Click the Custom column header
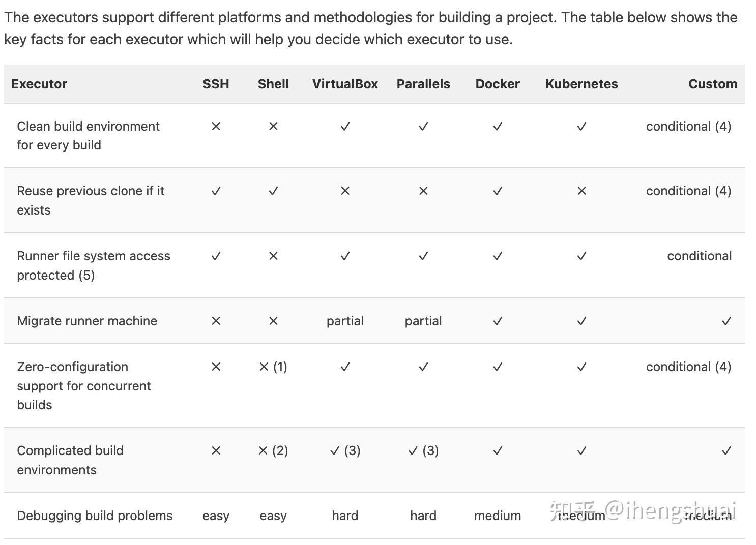756x545 pixels. (712, 84)
